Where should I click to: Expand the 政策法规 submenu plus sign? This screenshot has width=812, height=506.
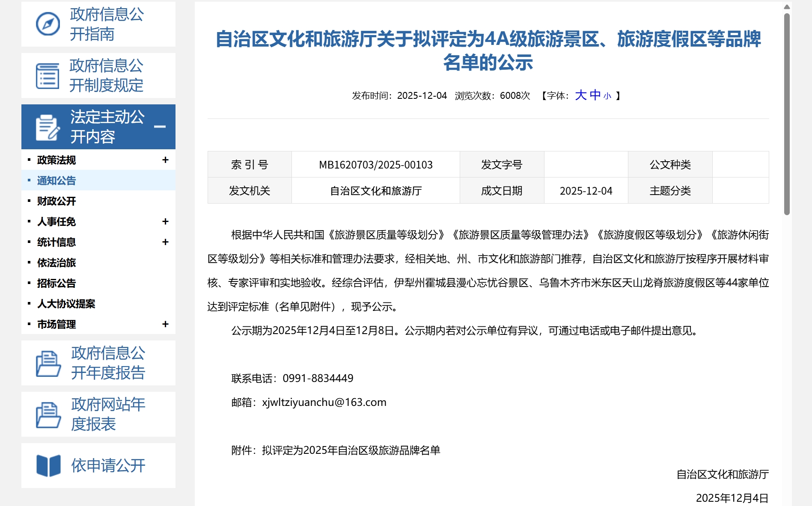165,160
